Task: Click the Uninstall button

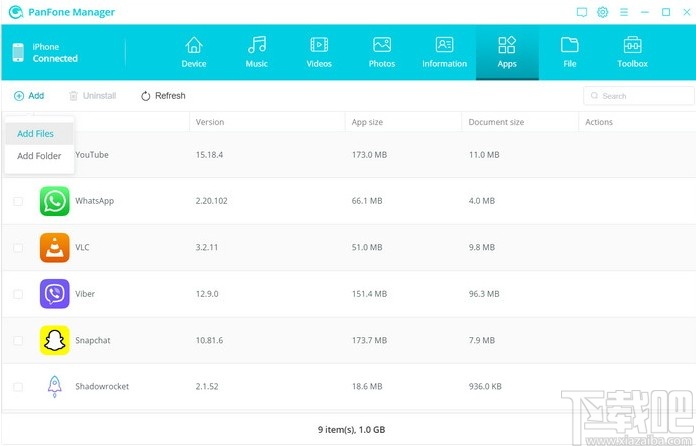Action: click(x=93, y=95)
